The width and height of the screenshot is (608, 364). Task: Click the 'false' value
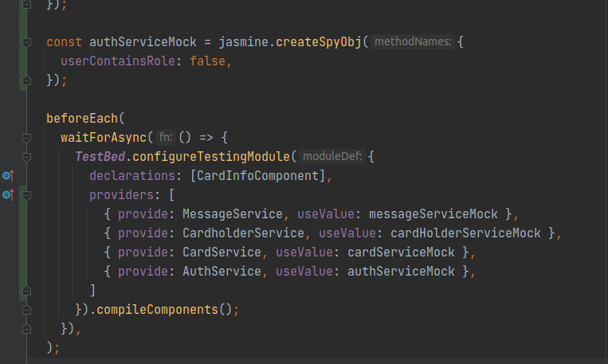[207, 61]
